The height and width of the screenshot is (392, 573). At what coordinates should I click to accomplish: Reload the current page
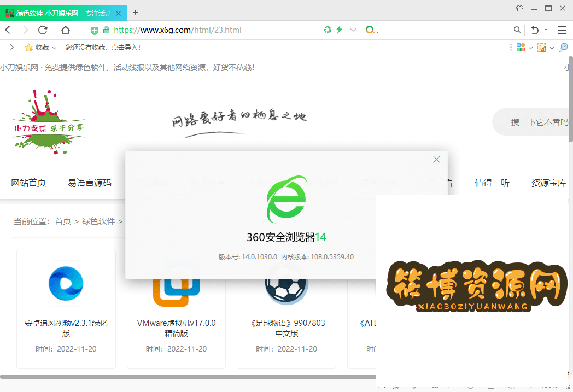(43, 30)
